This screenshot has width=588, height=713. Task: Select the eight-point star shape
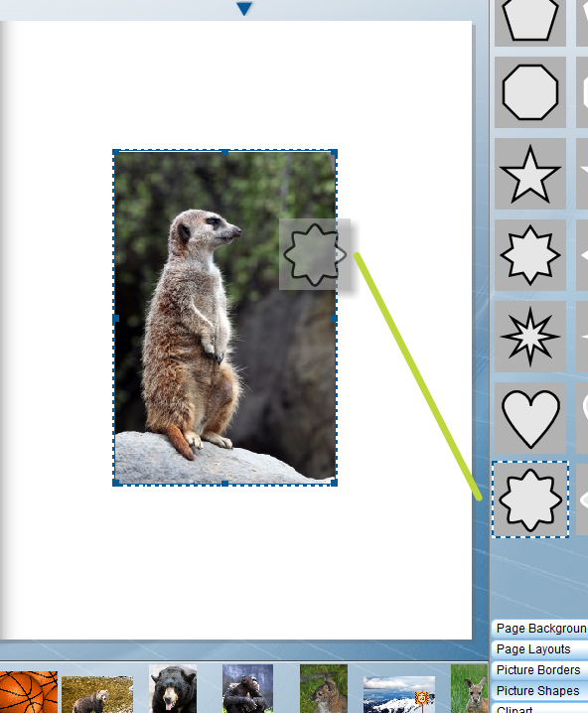530,255
